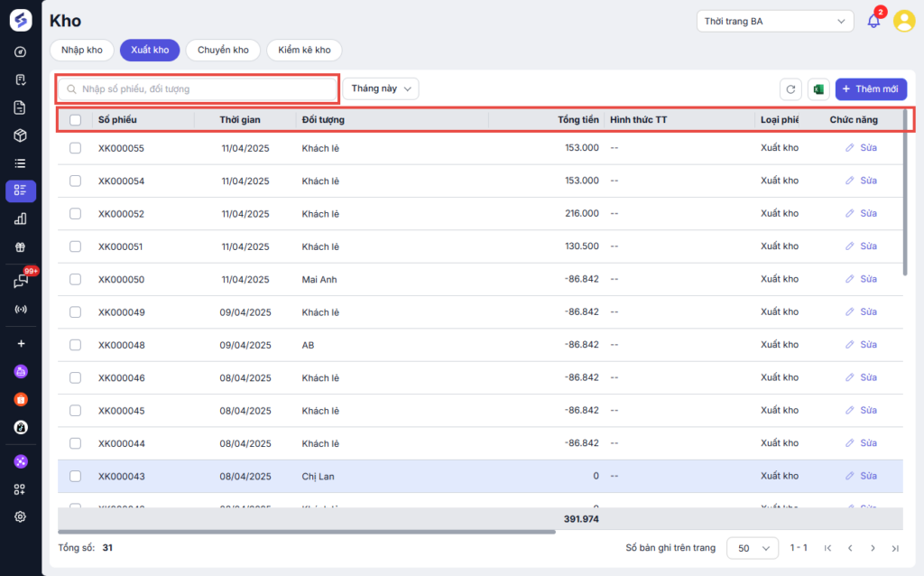The image size is (924, 576).
Task: Export list with the Excel icon
Action: point(818,89)
